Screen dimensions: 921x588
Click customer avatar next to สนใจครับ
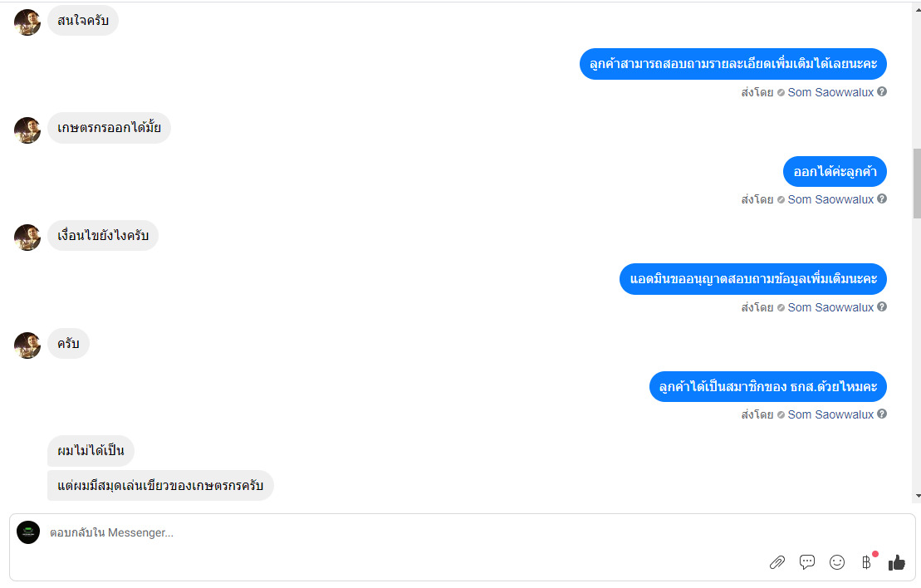pos(27,22)
